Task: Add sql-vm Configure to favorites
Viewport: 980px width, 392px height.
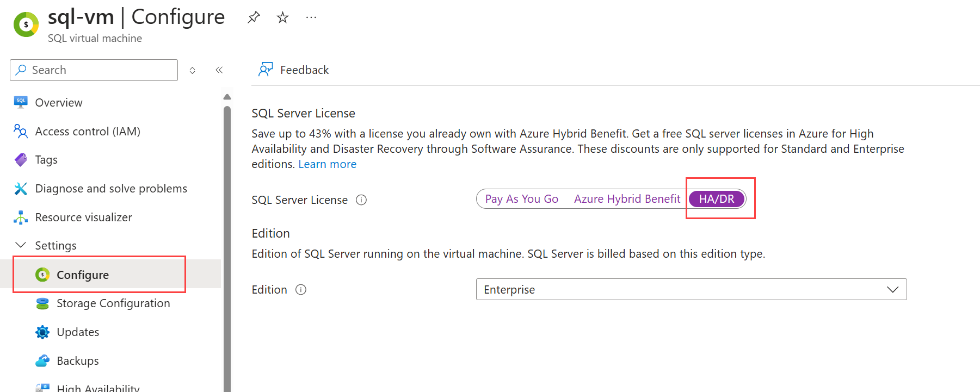Action: 282,17
